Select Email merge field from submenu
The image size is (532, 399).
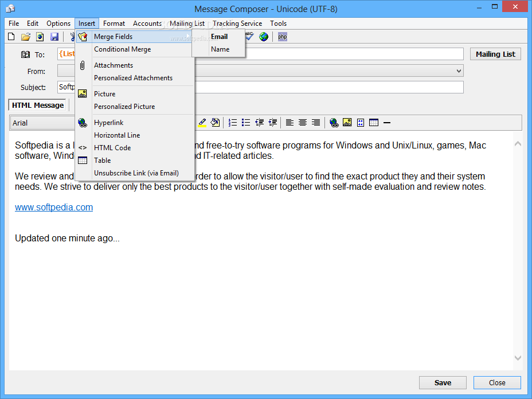219,37
